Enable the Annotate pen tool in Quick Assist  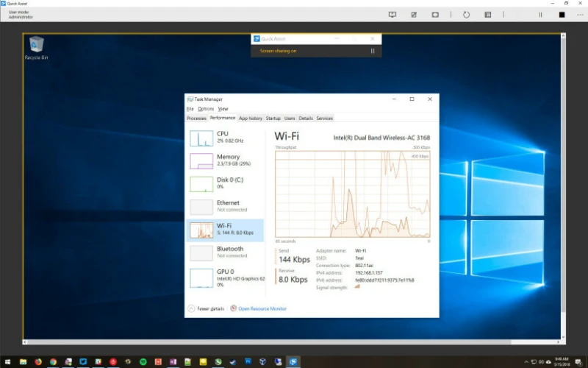[414, 14]
